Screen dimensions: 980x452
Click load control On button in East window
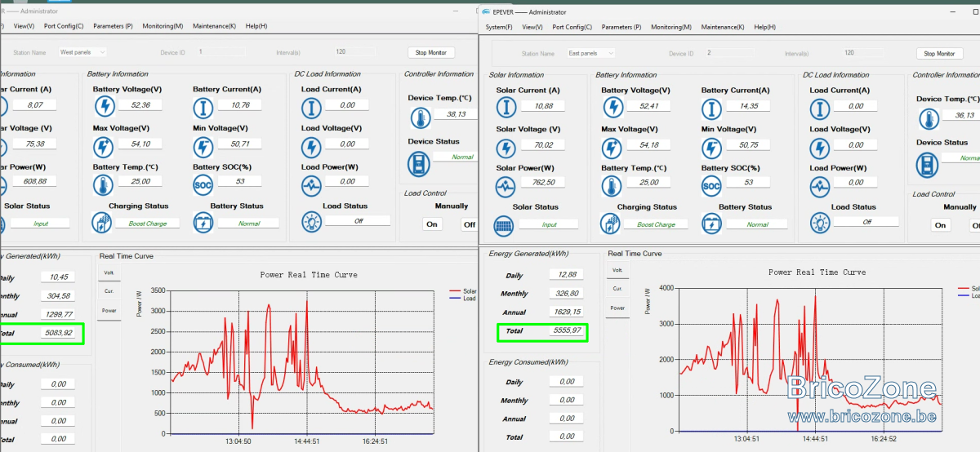tap(941, 225)
